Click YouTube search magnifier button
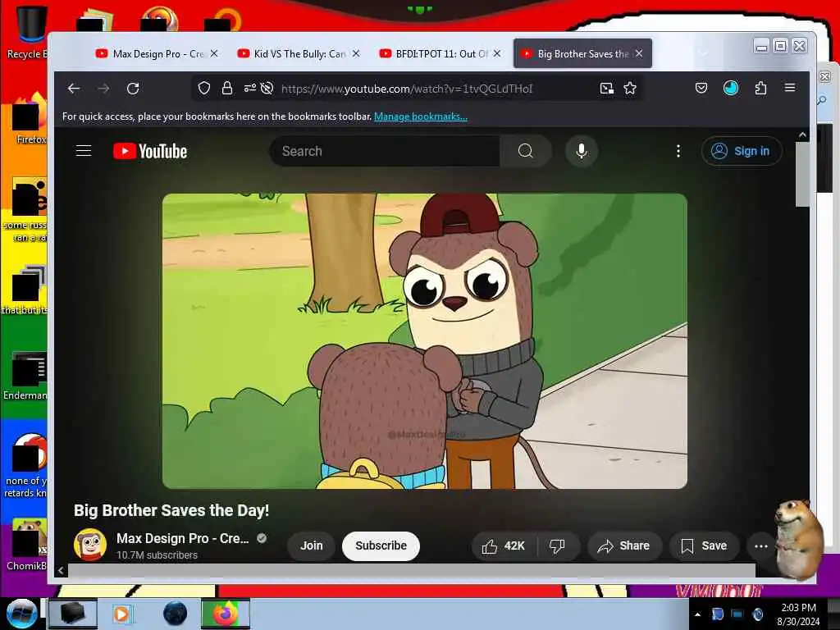This screenshot has width=840, height=630. point(526,151)
